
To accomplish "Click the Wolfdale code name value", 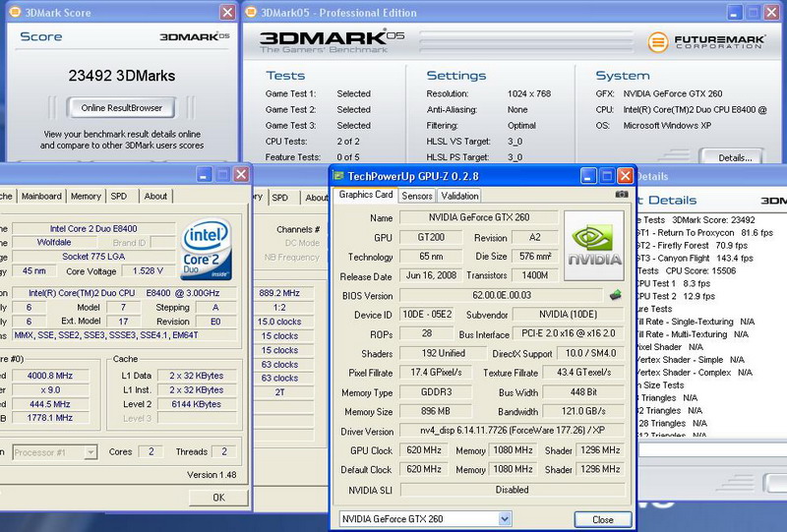I will click(54, 243).
